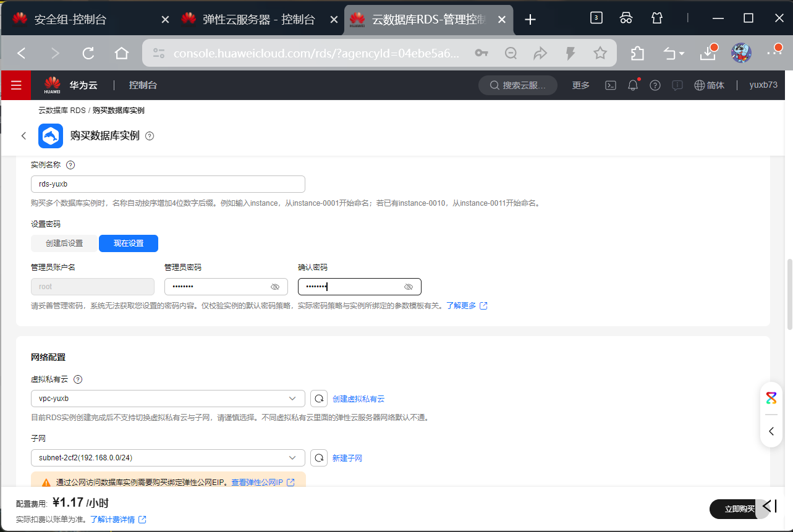Select 创建后设置 password option
Image resolution: width=793 pixels, height=532 pixels.
tap(64, 243)
